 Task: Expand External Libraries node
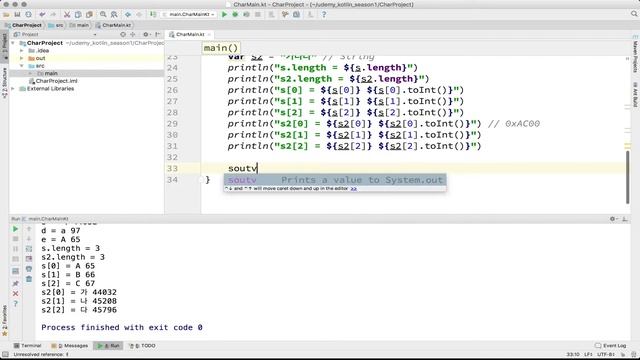pos(13,89)
